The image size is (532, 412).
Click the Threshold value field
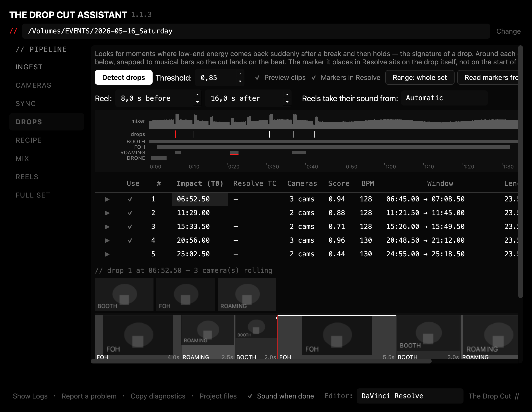pos(216,78)
